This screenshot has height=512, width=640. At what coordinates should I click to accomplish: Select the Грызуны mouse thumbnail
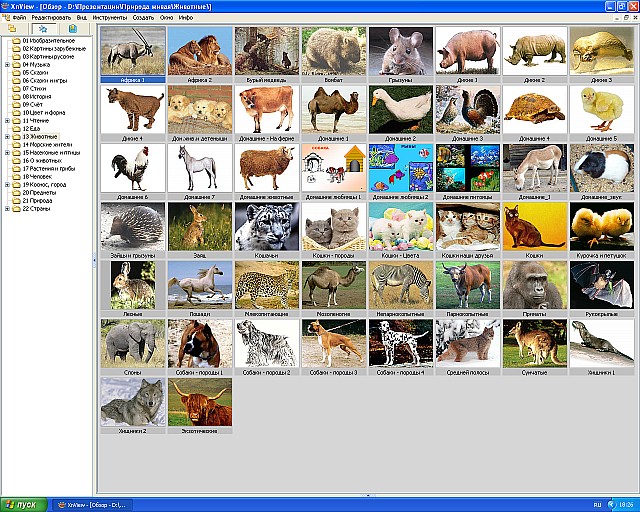pos(401,51)
